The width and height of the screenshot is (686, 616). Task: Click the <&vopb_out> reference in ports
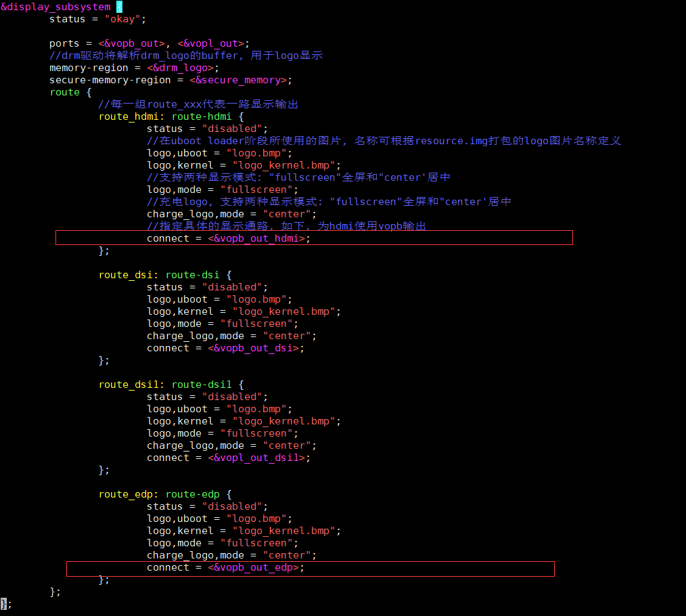pos(132,43)
